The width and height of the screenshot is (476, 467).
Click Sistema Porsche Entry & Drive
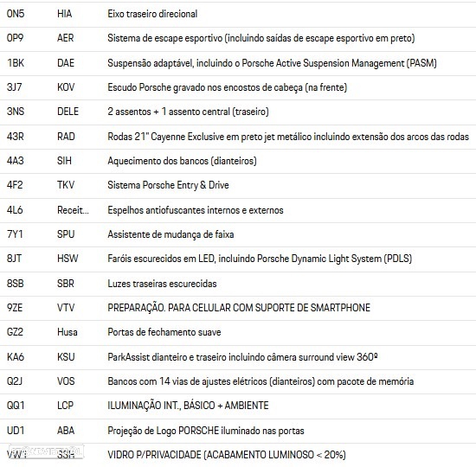coord(168,185)
